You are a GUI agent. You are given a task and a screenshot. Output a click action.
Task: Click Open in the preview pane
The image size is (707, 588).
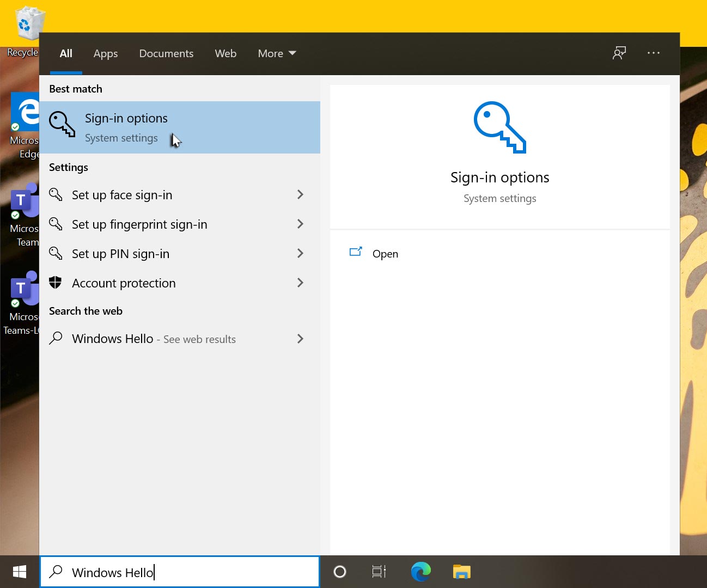click(385, 254)
